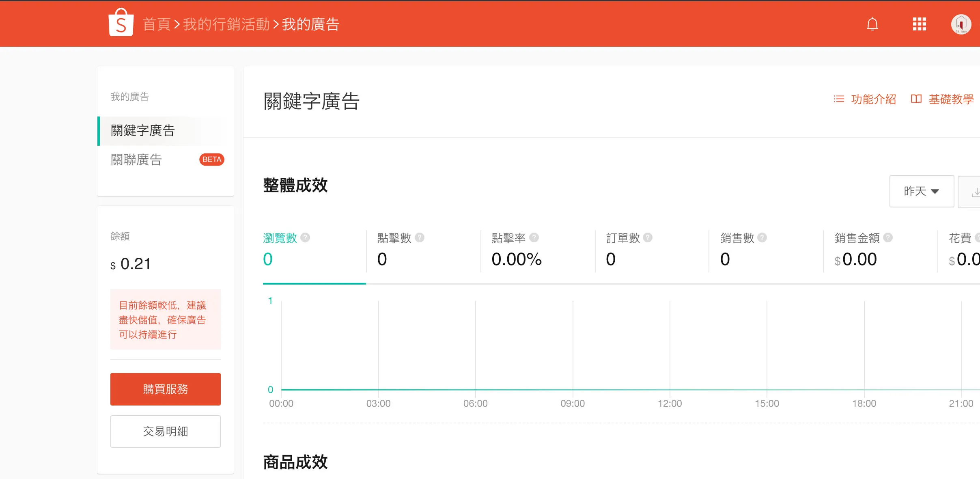Click the Shopee logo icon
Image resolution: width=980 pixels, height=479 pixels.
click(121, 23)
